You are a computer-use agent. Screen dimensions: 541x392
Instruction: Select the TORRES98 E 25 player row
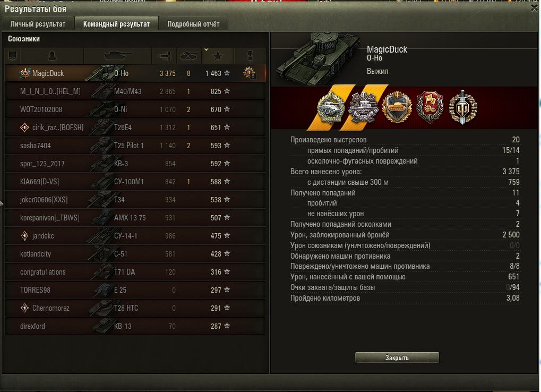[135, 290]
